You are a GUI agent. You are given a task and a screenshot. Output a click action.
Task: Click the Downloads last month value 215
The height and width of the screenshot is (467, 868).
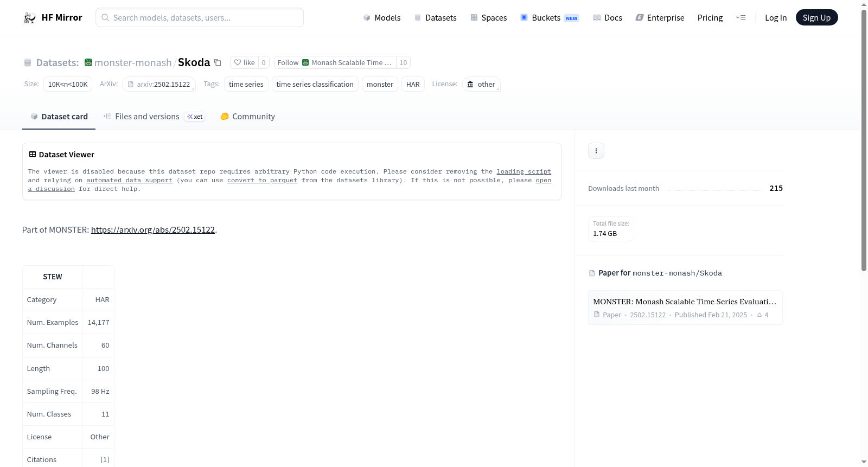click(x=776, y=188)
